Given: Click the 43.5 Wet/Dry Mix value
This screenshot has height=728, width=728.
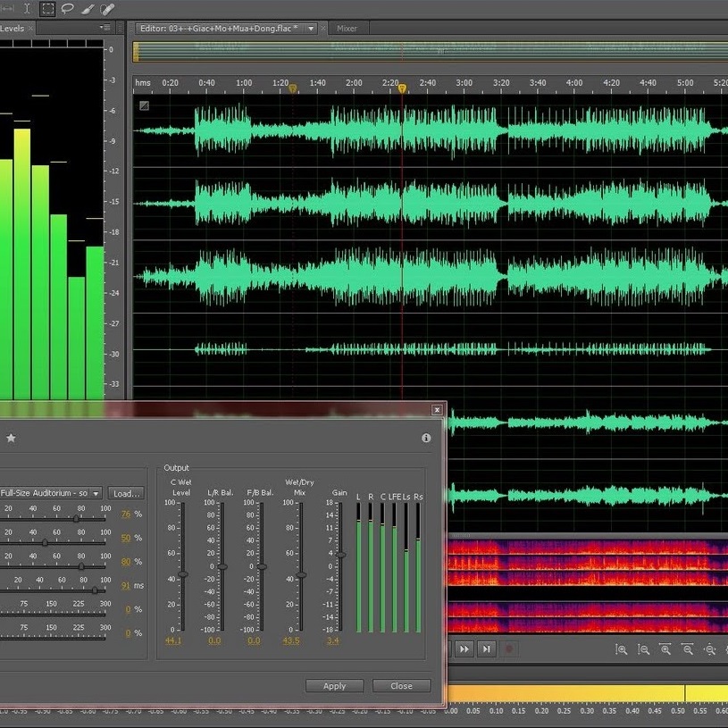Looking at the screenshot, I should pos(291,641).
